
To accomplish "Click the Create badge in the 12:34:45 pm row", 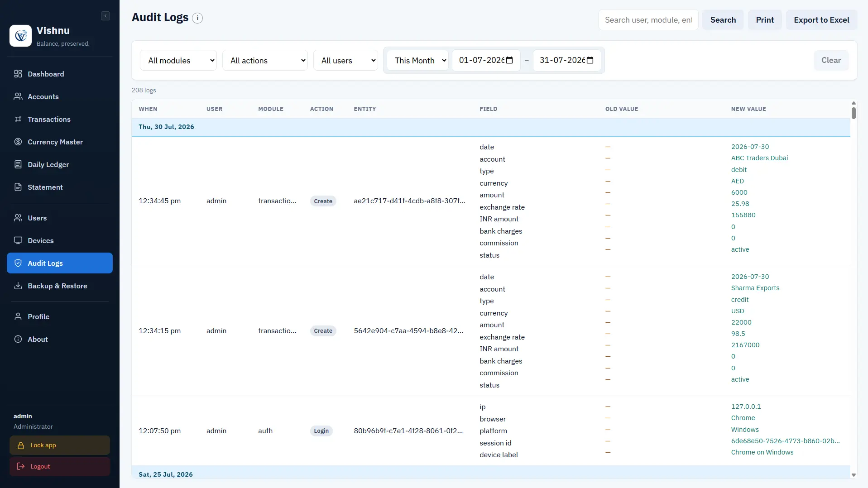I will [x=323, y=201].
